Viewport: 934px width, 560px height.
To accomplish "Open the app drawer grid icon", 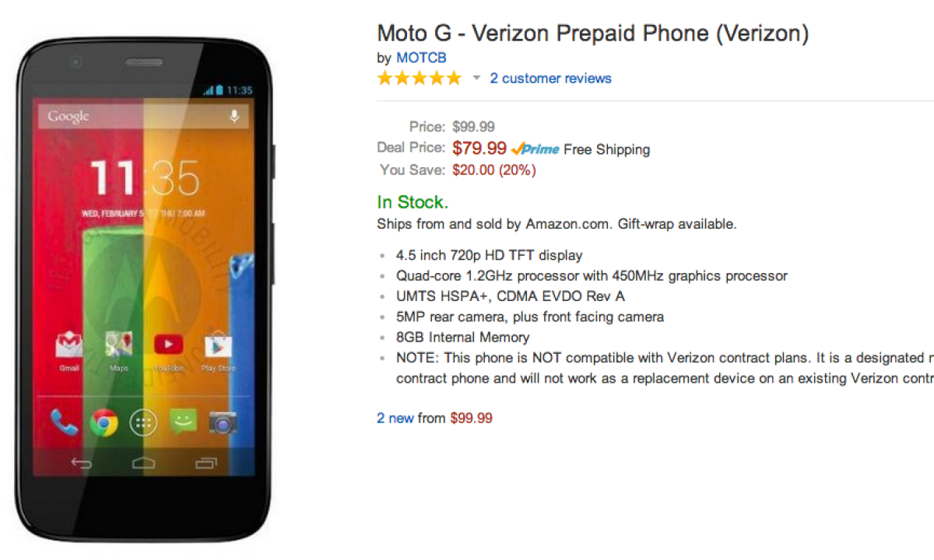I will click(143, 422).
